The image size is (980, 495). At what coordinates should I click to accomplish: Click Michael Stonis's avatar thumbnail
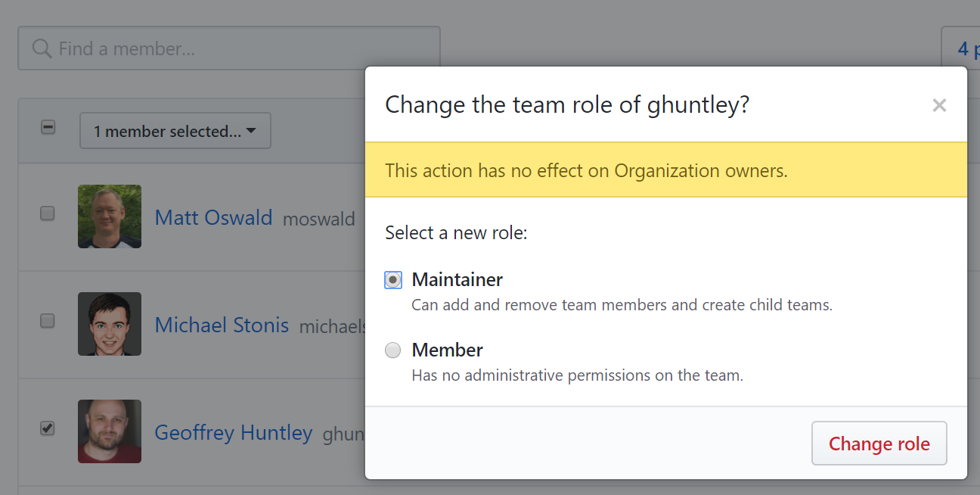pyautogui.click(x=109, y=324)
